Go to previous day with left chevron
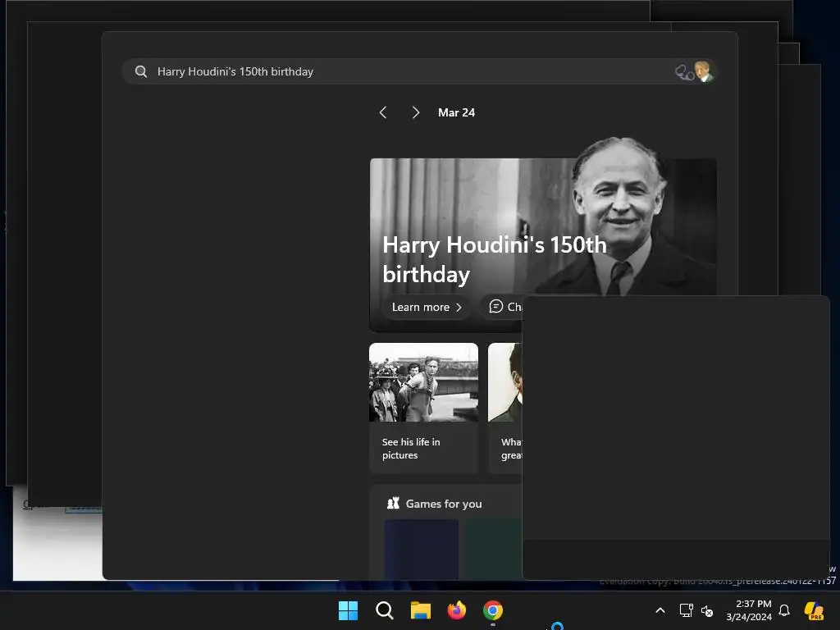Screen dimensions: 840x630 point(382,112)
